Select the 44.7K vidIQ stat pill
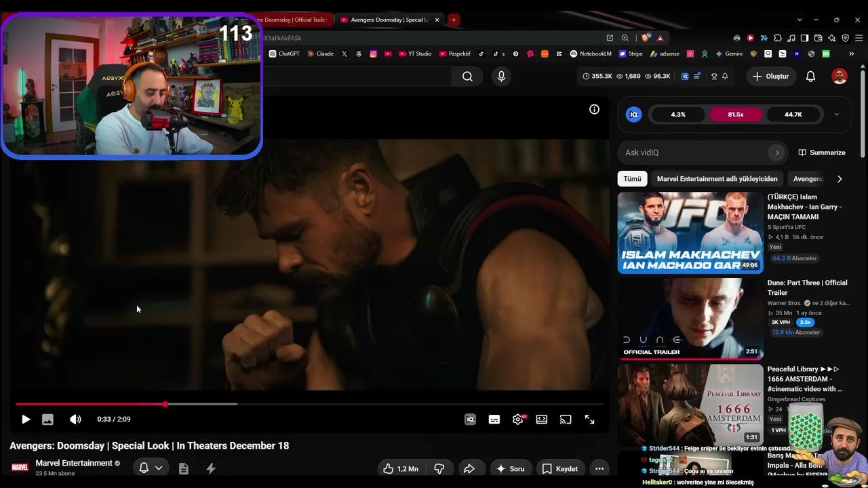 793,115
